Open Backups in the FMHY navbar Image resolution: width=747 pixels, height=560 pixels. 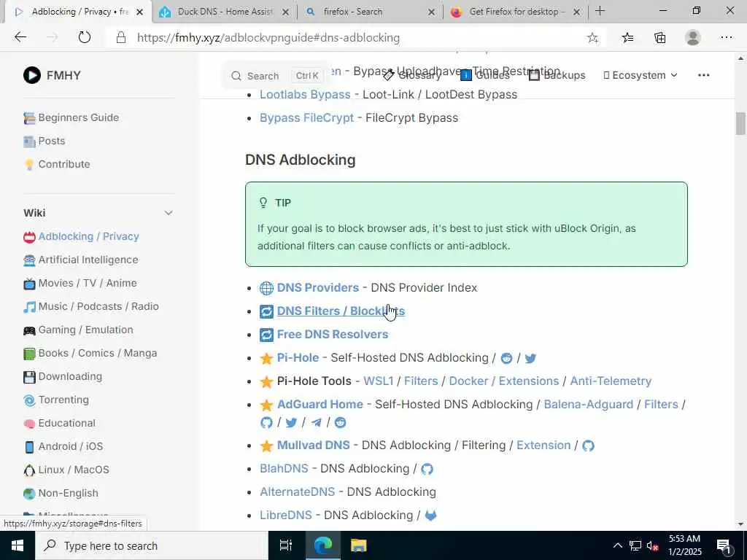pos(557,75)
